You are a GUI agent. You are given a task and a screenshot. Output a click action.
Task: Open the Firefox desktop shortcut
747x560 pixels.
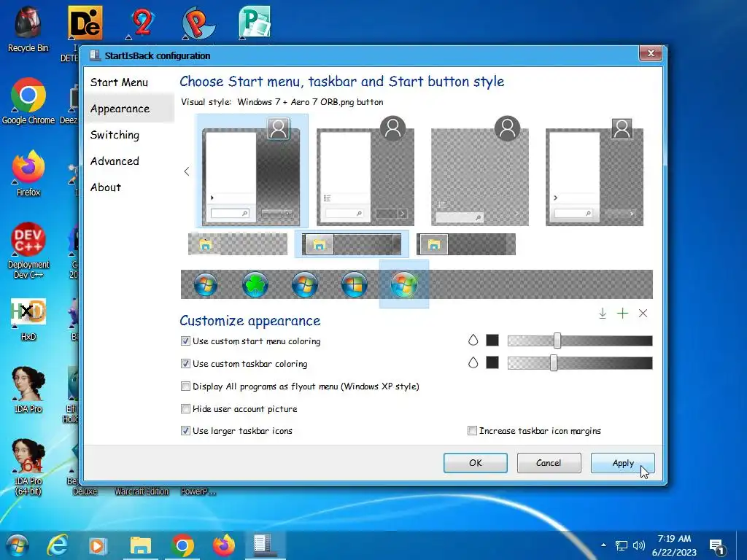point(28,174)
